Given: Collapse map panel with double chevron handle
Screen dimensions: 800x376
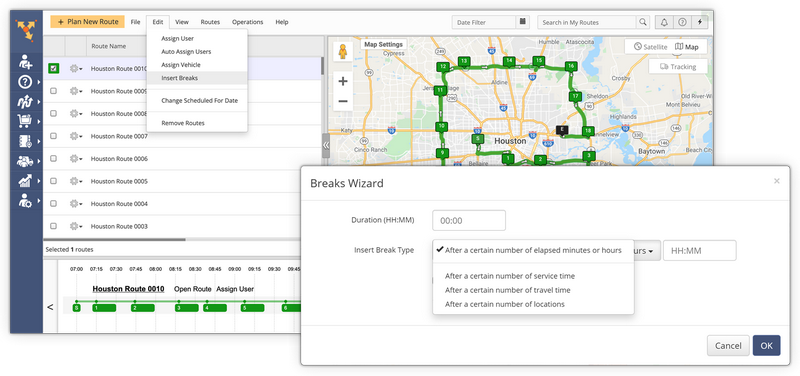Looking at the screenshot, I should pyautogui.click(x=326, y=145).
